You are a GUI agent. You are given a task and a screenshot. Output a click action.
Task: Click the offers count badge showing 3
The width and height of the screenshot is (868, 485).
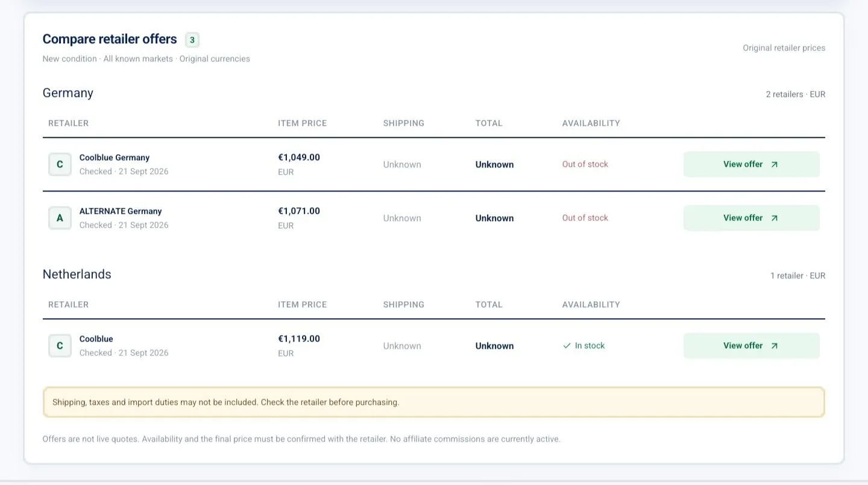192,40
